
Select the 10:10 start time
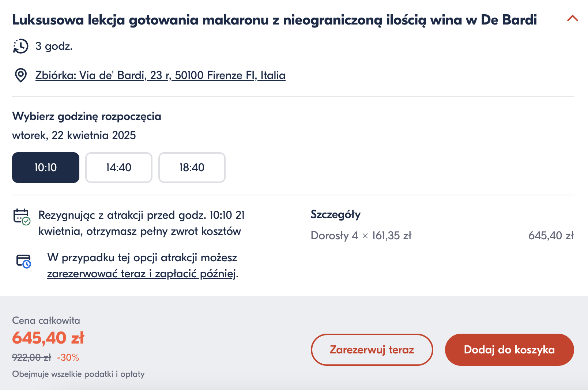click(46, 168)
